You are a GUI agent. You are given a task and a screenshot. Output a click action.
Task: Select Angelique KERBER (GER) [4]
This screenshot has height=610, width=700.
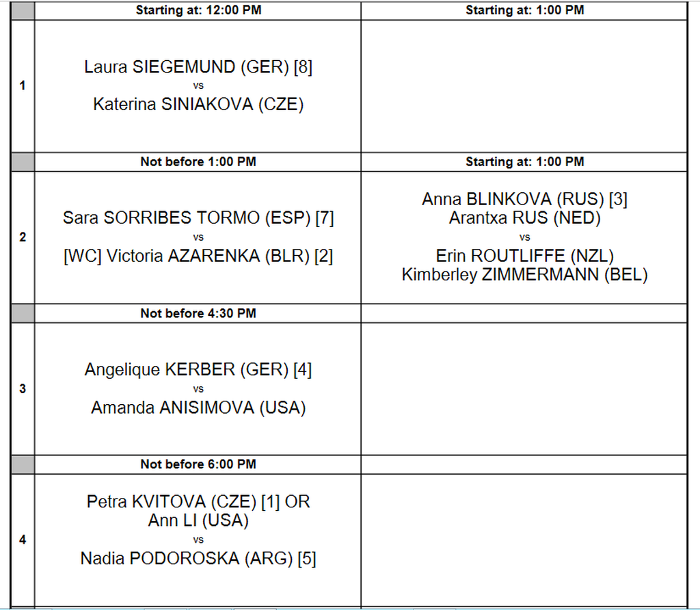pyautogui.click(x=198, y=370)
